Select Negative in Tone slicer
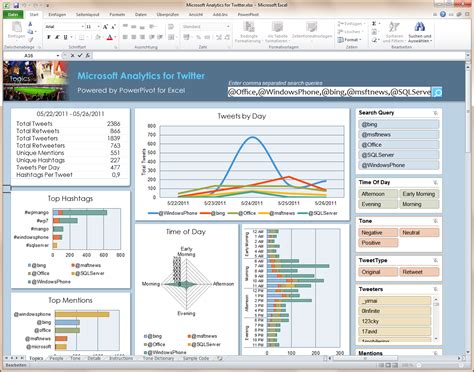 point(378,233)
